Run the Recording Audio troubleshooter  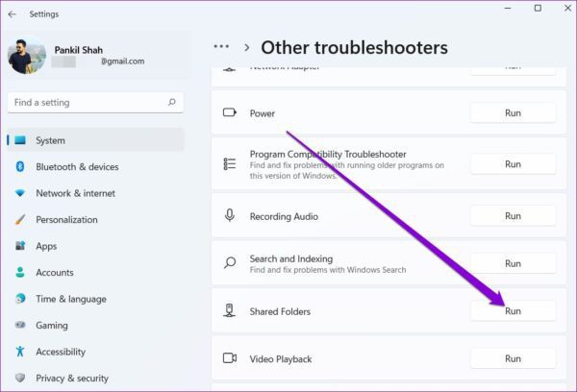coord(513,216)
